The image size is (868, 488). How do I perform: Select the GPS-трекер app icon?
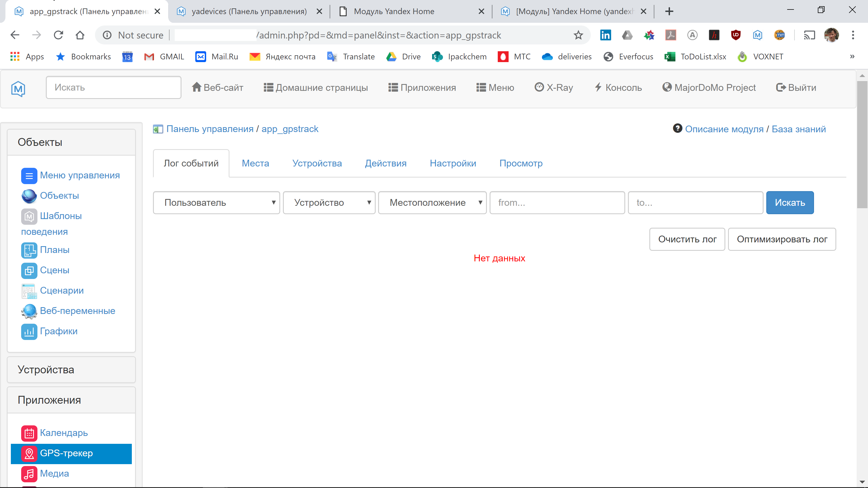coord(29,454)
